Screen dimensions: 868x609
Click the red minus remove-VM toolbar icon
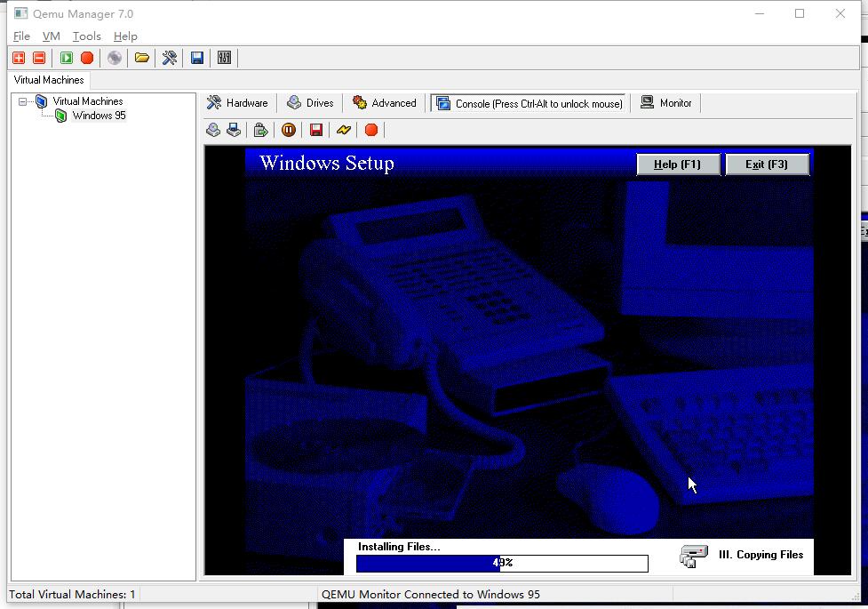(x=39, y=58)
